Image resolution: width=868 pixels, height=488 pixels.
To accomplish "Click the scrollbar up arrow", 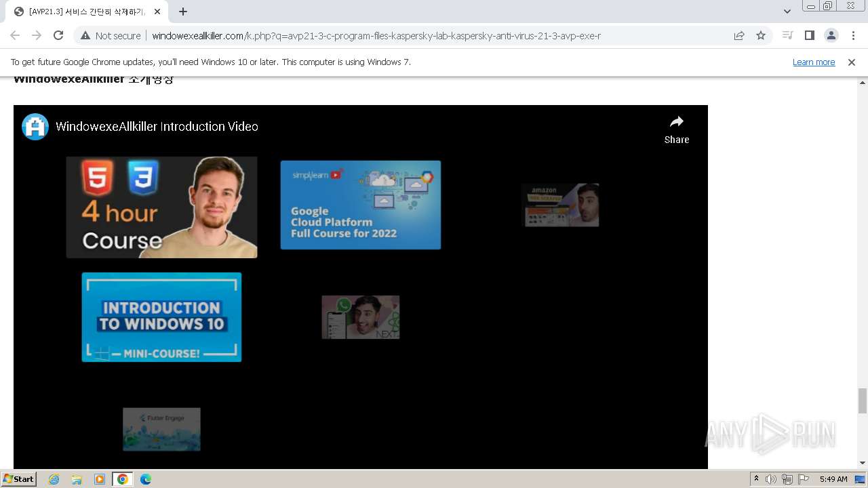I will coord(863,83).
